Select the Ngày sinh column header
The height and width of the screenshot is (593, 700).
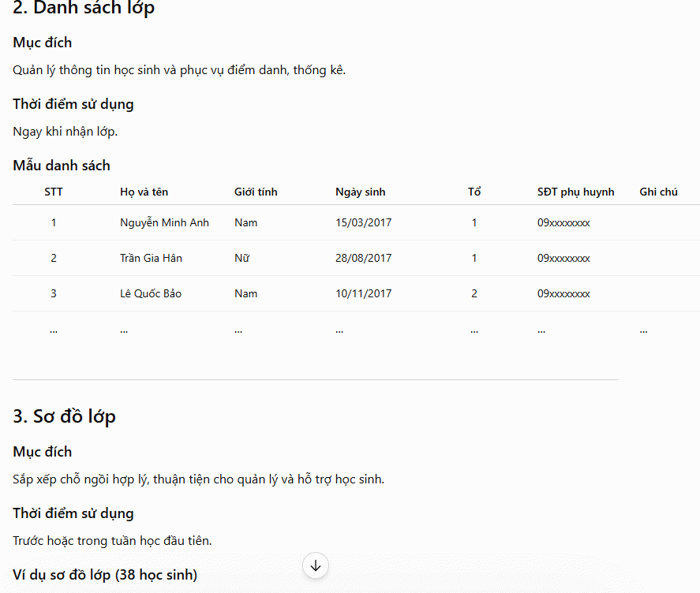[361, 192]
